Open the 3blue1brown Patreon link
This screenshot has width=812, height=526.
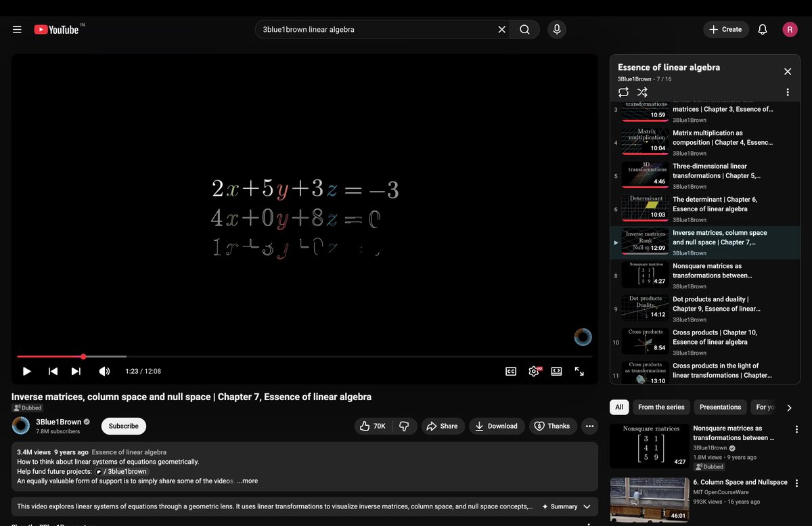121,471
